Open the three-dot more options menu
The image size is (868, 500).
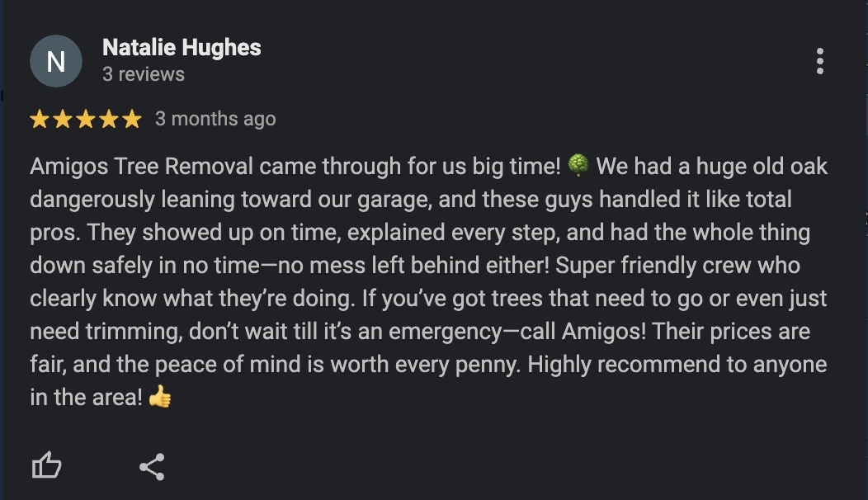[819, 62]
